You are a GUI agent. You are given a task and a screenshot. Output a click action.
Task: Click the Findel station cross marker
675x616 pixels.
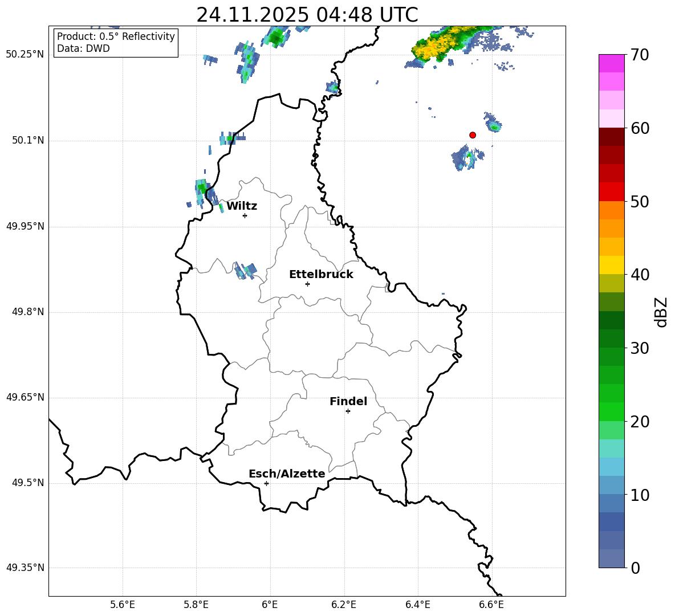click(348, 411)
